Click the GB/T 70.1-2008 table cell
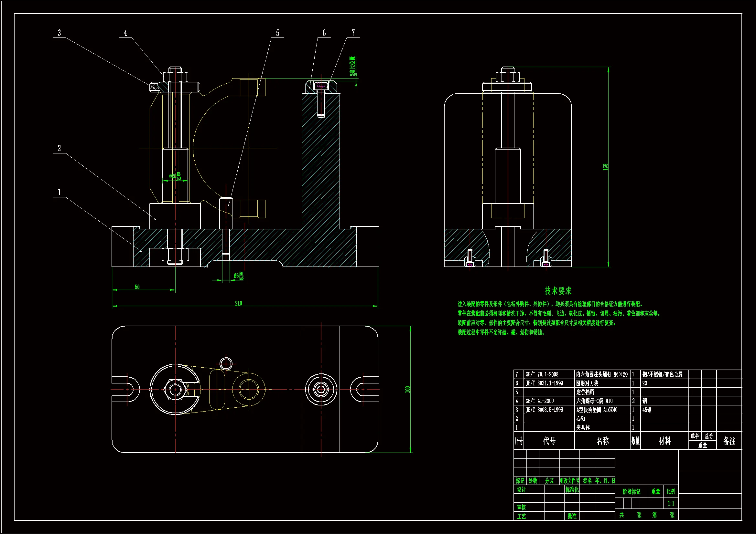756x534 pixels. (x=542, y=374)
